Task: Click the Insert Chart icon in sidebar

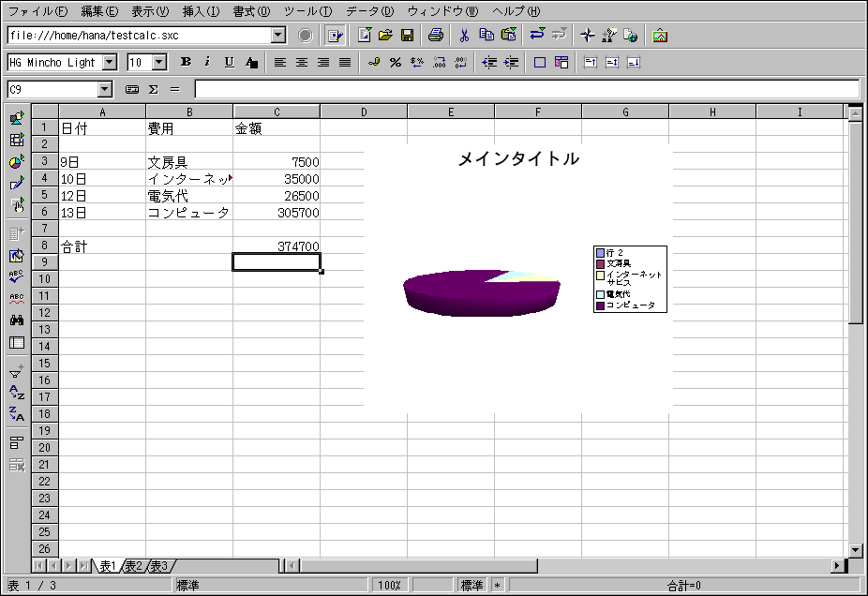Action: pos(16,161)
